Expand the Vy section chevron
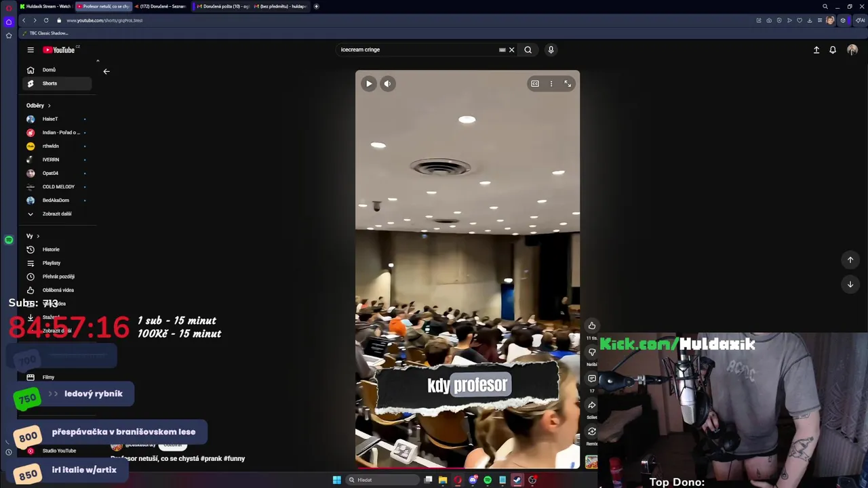This screenshot has width=868, height=488. point(38,236)
